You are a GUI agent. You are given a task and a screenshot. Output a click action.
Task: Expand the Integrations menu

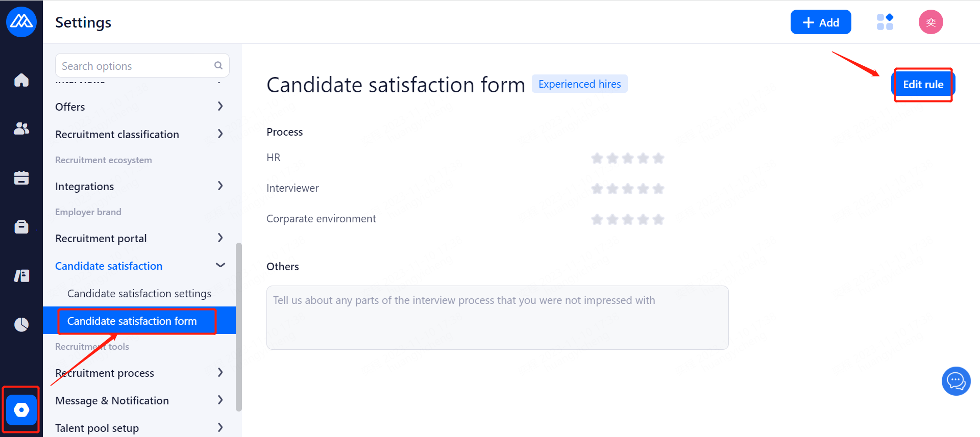click(x=139, y=186)
